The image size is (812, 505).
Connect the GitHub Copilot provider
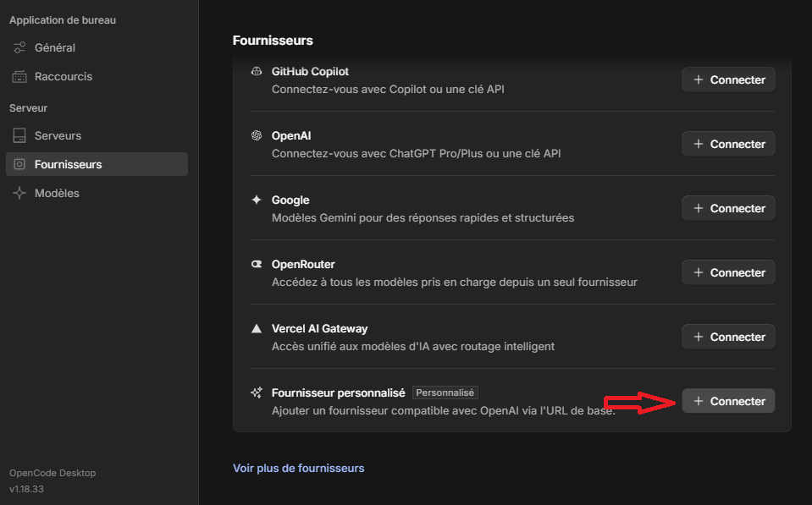click(x=728, y=80)
